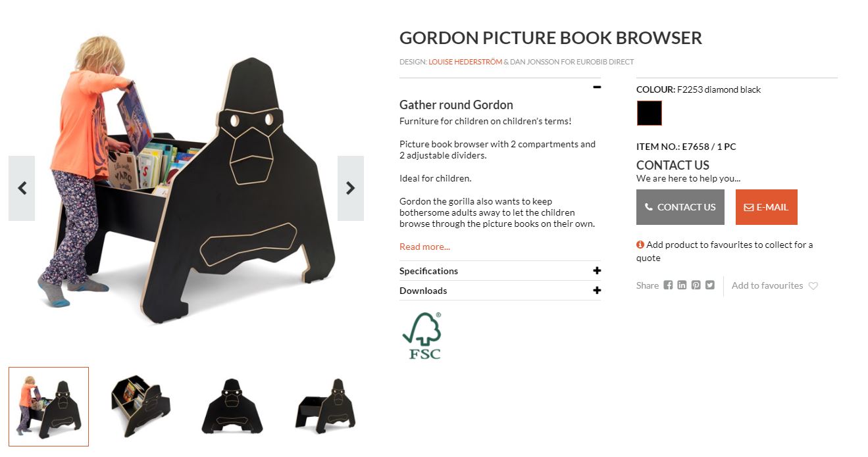Click Add to favourites text

point(767,285)
